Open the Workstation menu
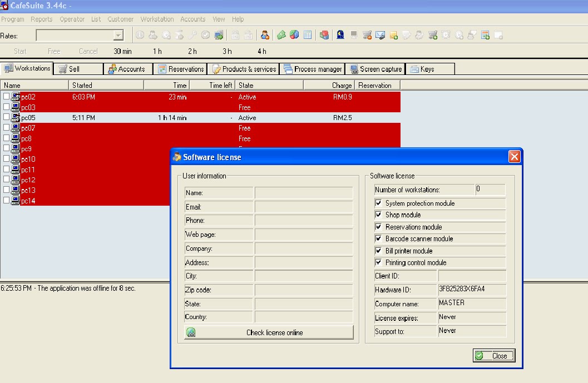The width and height of the screenshot is (588, 383). (x=157, y=19)
